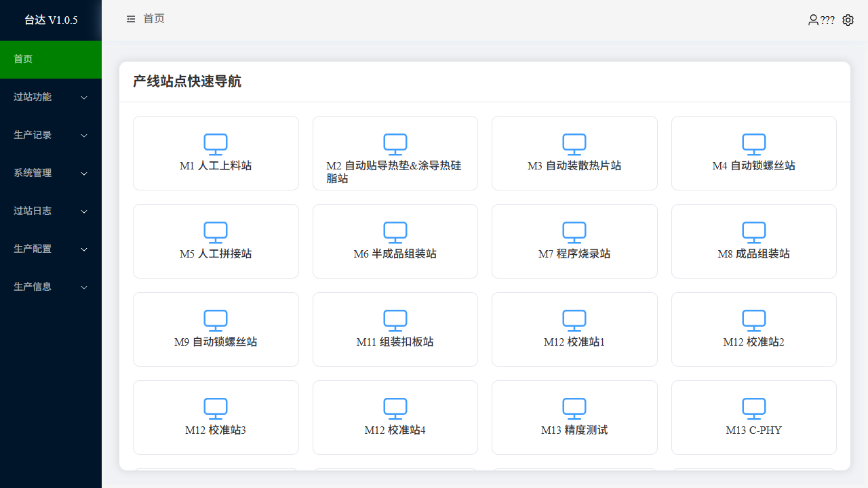Screen dimensions: 868x488
Task: Open the M5 人工拼接站 label
Action: (216, 253)
